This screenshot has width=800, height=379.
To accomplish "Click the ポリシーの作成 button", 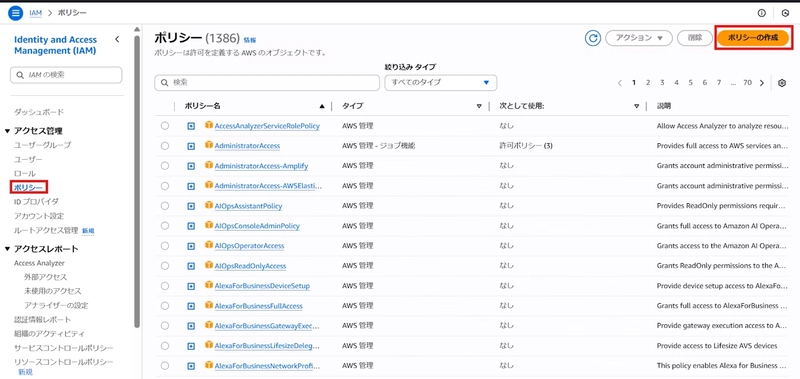I will coord(753,38).
